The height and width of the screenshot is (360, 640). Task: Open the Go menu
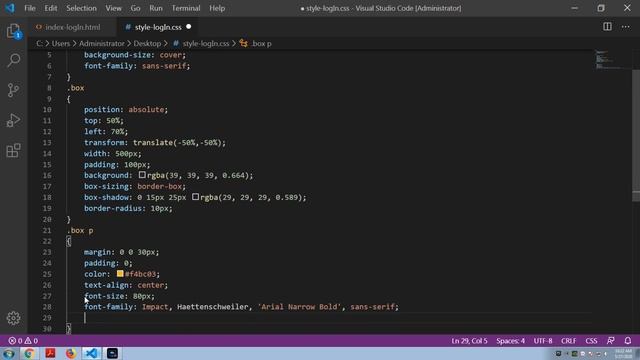pyautogui.click(x=136, y=8)
